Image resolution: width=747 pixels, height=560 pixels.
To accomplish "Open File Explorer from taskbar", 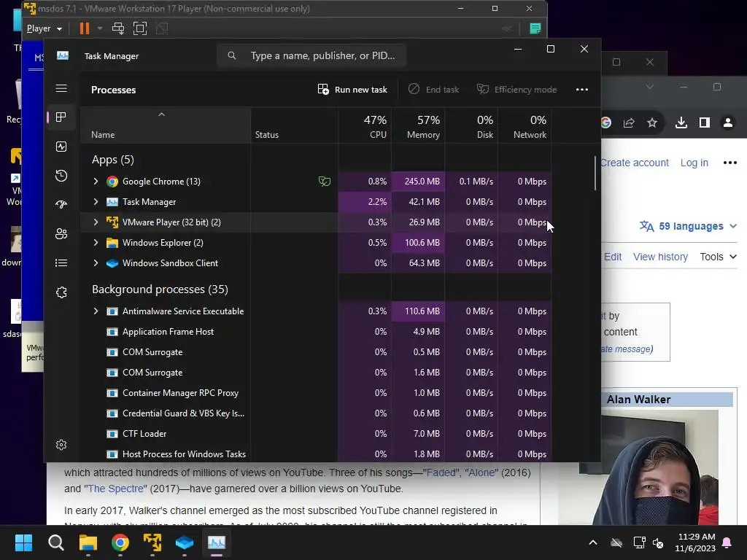I will (x=88, y=542).
